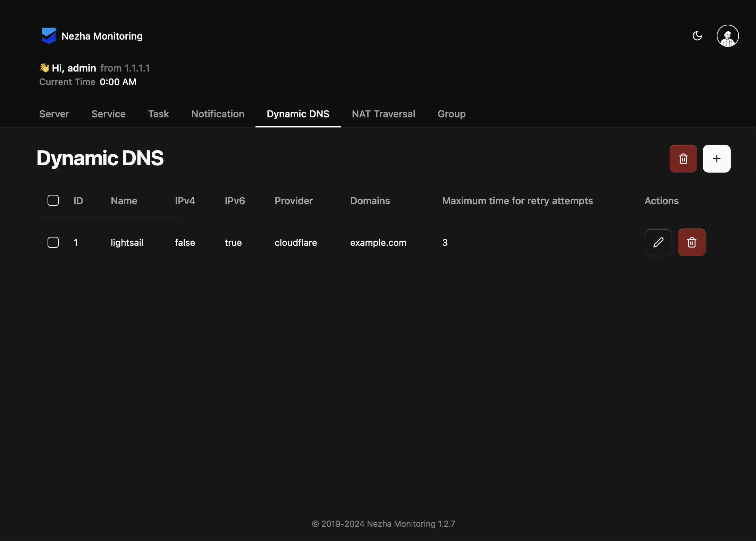Click the lightsail name cell
The width and height of the screenshot is (756, 541).
pos(127,243)
